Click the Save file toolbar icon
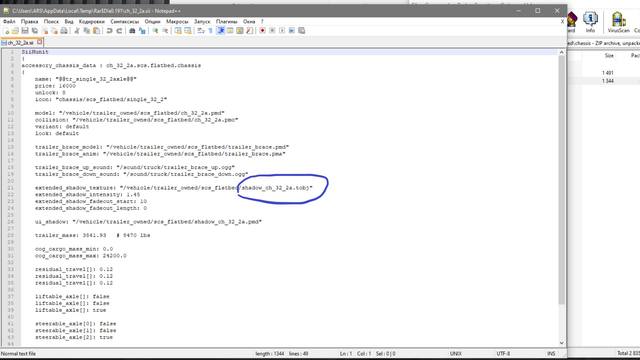 (x=25, y=31)
